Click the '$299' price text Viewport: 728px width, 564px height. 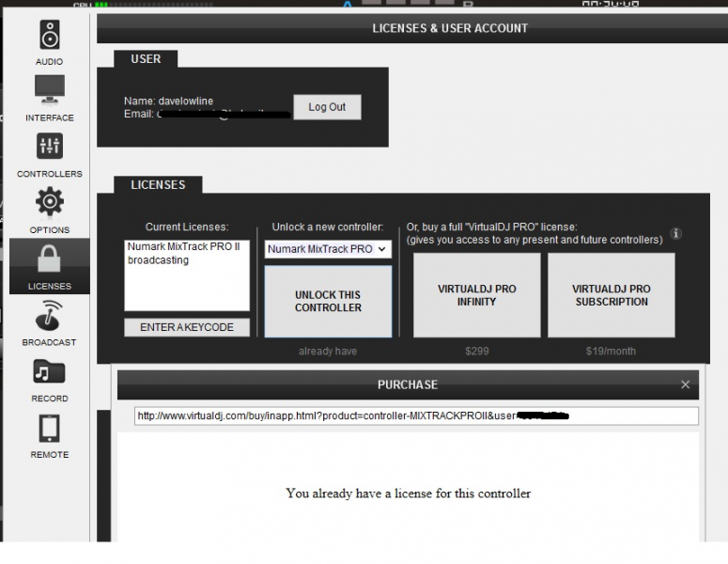(477, 352)
